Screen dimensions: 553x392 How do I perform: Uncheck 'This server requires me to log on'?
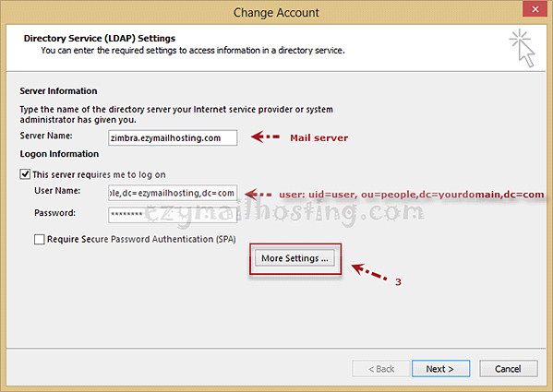pyautogui.click(x=25, y=174)
